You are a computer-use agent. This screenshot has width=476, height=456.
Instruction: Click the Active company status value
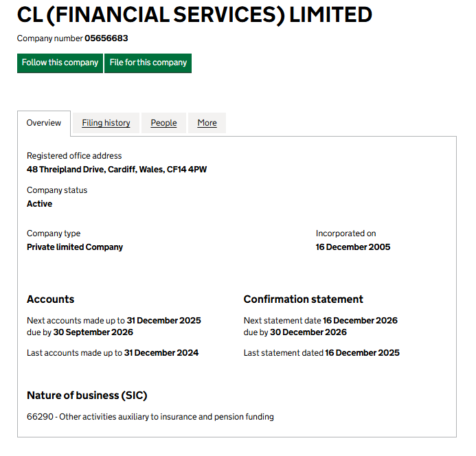pos(39,204)
